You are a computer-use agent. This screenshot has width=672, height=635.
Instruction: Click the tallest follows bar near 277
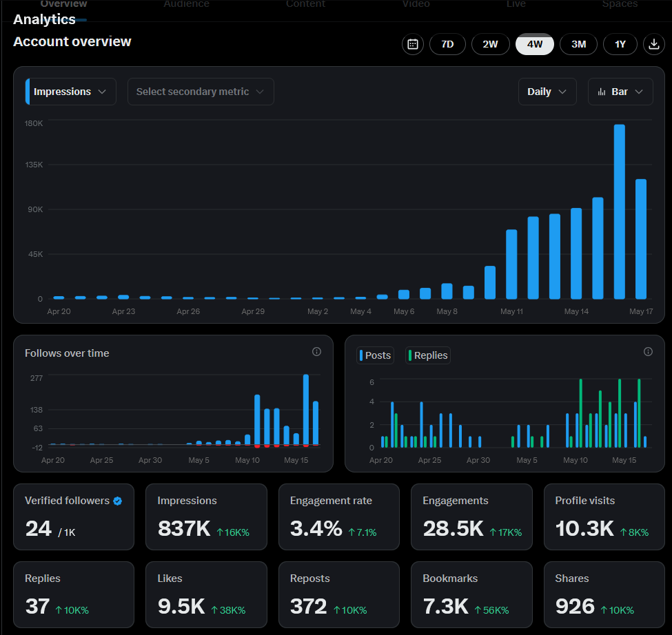click(x=306, y=410)
